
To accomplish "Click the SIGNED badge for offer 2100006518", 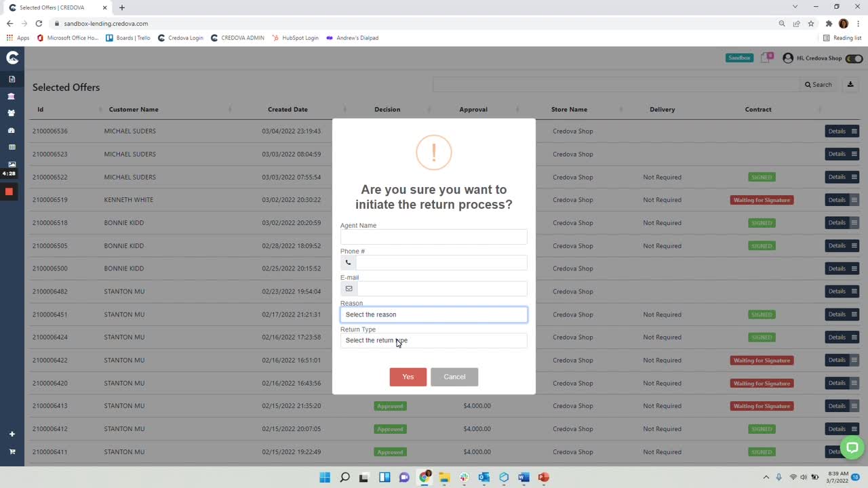I will coord(762,223).
